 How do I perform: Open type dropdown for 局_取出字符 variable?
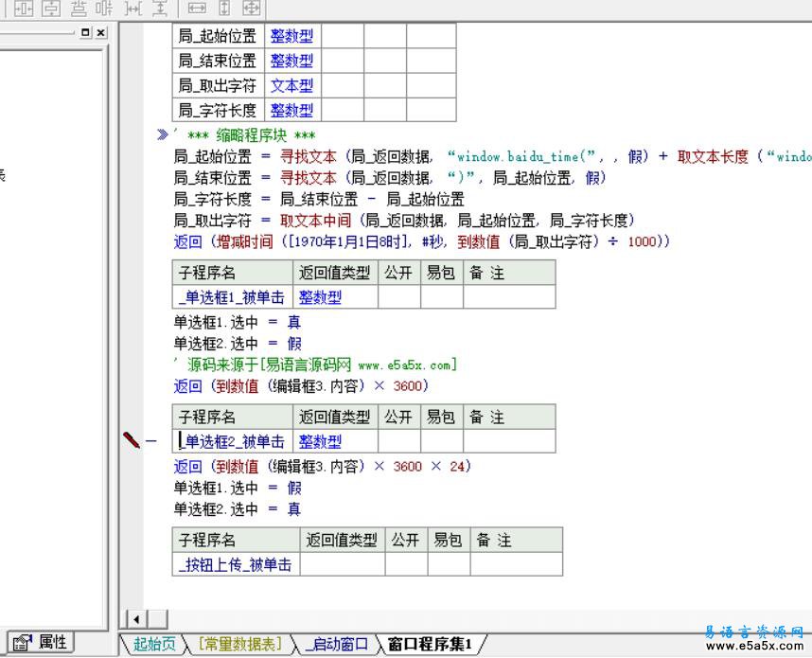click(291, 85)
